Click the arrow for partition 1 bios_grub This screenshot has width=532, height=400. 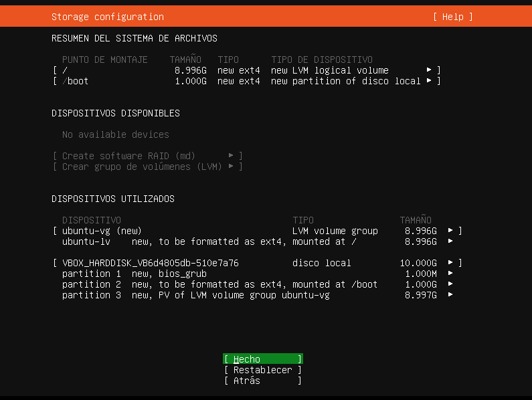(x=451, y=274)
